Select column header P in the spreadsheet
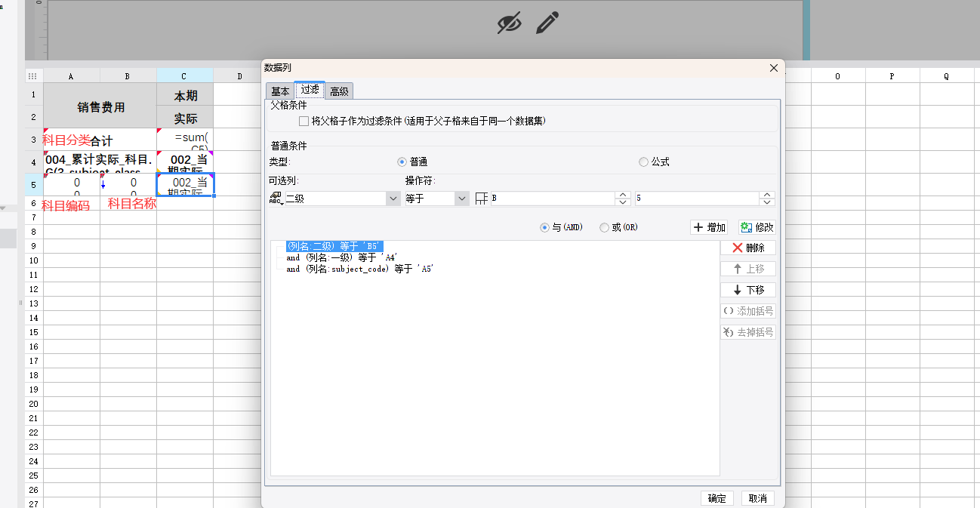980x508 pixels. (892, 76)
